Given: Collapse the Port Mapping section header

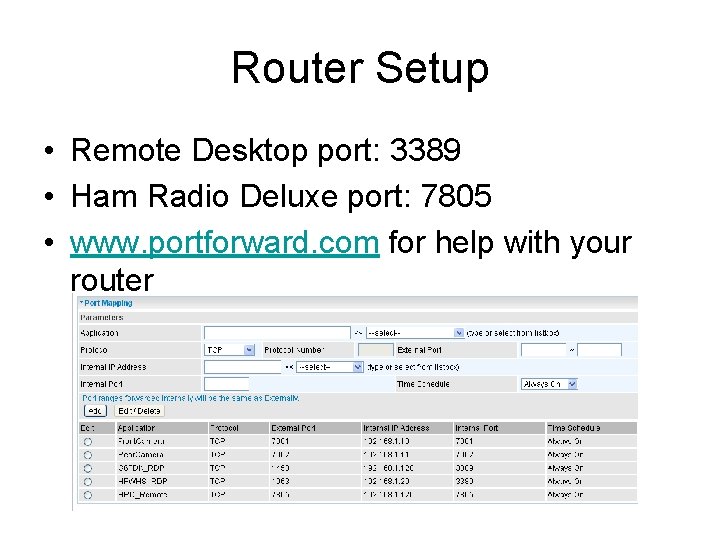Looking at the screenshot, I should tap(106, 303).
